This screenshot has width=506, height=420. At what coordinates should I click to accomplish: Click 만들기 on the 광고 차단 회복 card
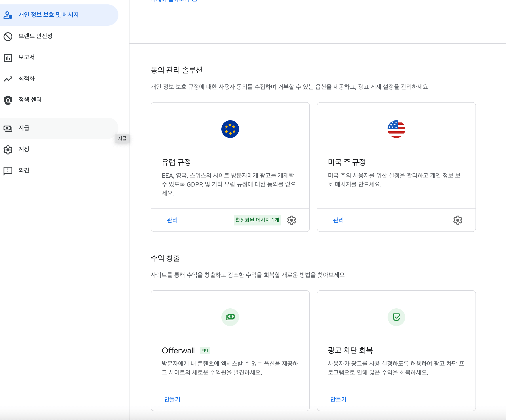point(338,399)
